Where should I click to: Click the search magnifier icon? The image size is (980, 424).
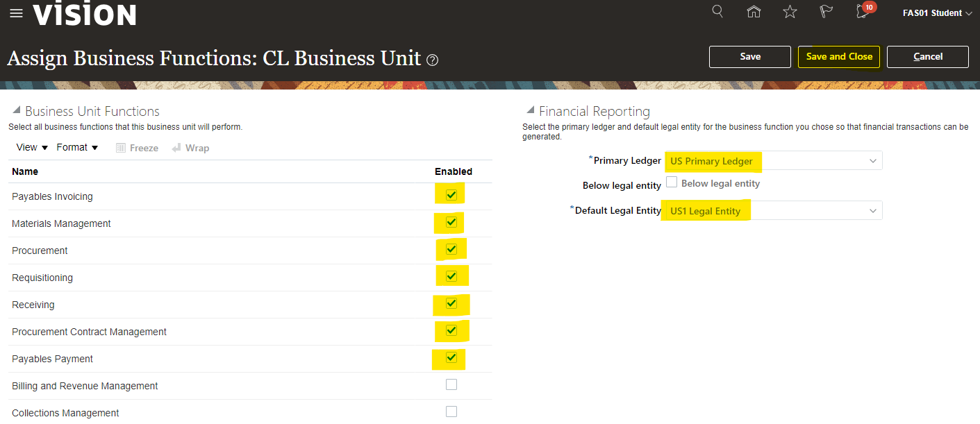pyautogui.click(x=718, y=12)
